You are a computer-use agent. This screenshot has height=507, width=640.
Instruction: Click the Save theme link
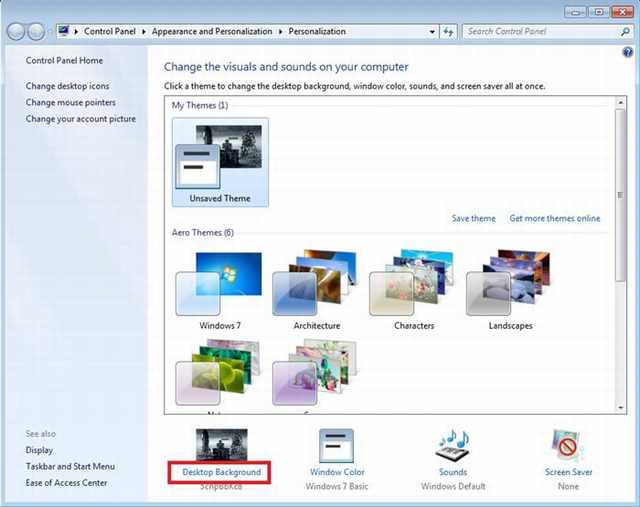tap(473, 218)
